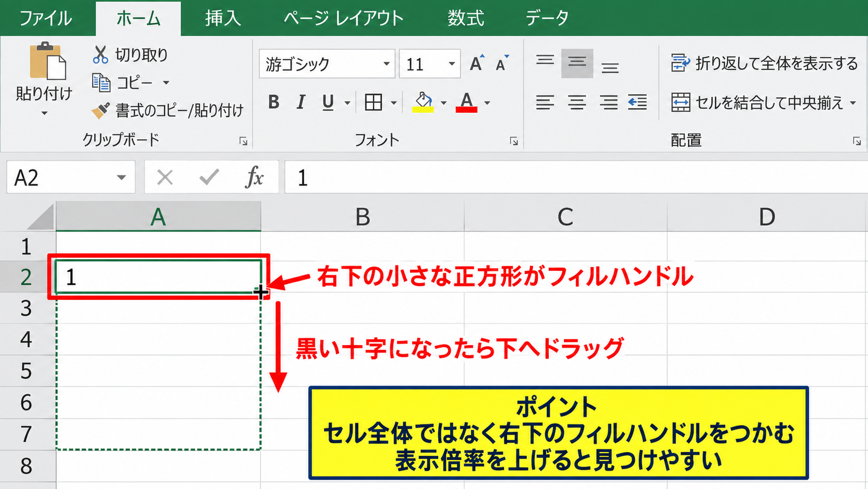Open font color palette dropdown
The image size is (868, 489).
(x=487, y=103)
